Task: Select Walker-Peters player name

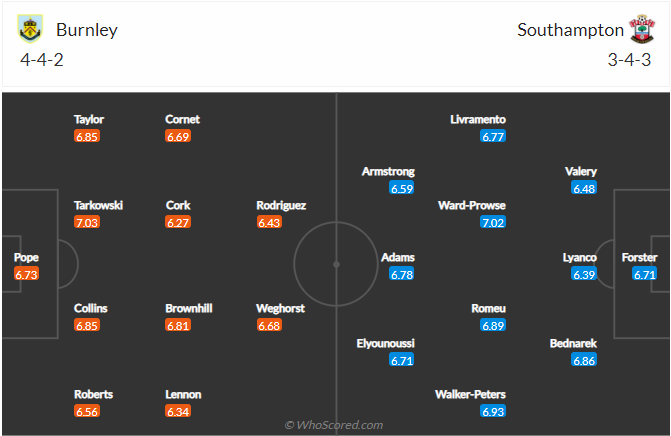Action: click(470, 394)
